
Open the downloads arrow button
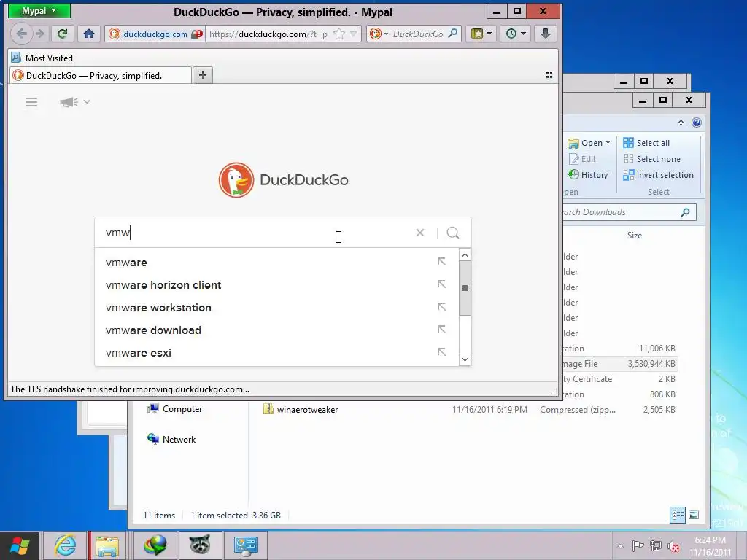pyautogui.click(x=546, y=34)
